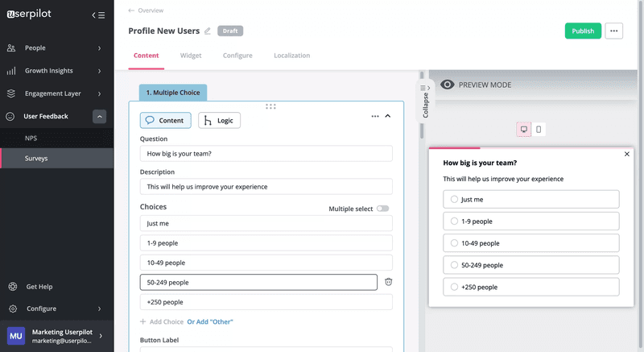The height and width of the screenshot is (352, 644).
Task: Select '+250 people' radio in preview
Action: point(454,287)
